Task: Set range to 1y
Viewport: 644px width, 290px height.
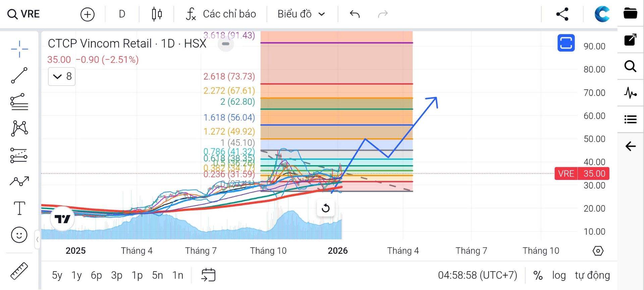Action: point(76,276)
